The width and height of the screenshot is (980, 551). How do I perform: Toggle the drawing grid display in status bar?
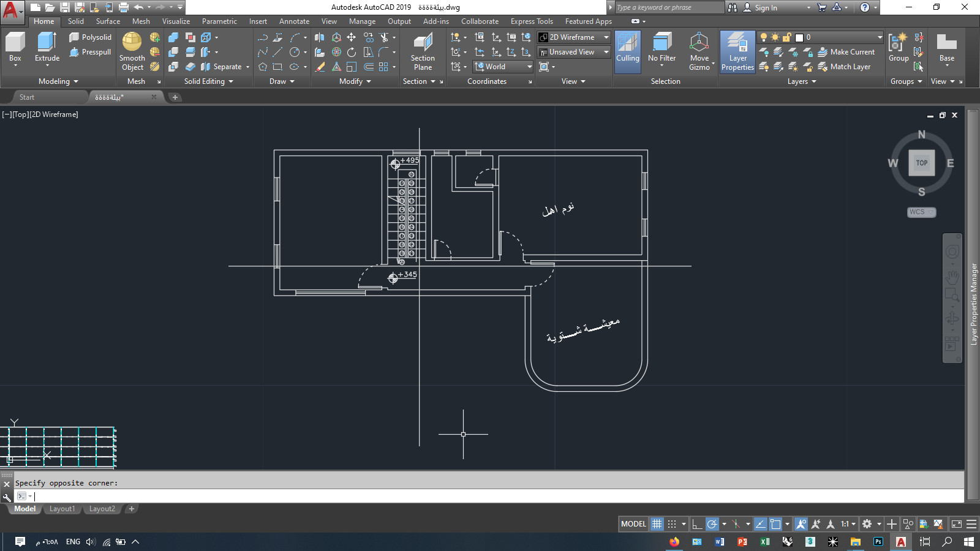(657, 524)
